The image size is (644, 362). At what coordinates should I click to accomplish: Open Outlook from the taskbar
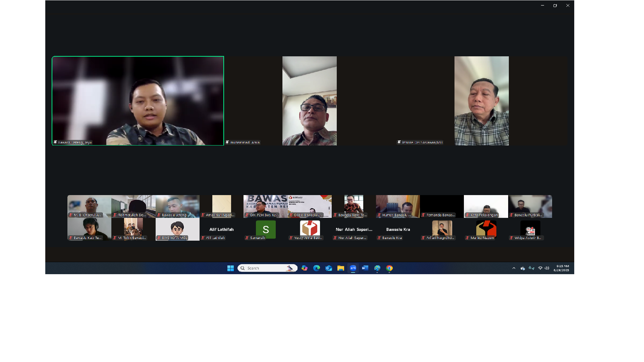click(x=329, y=268)
